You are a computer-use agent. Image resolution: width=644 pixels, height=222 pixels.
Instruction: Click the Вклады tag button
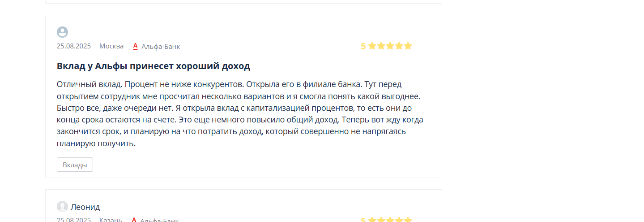coord(75,165)
